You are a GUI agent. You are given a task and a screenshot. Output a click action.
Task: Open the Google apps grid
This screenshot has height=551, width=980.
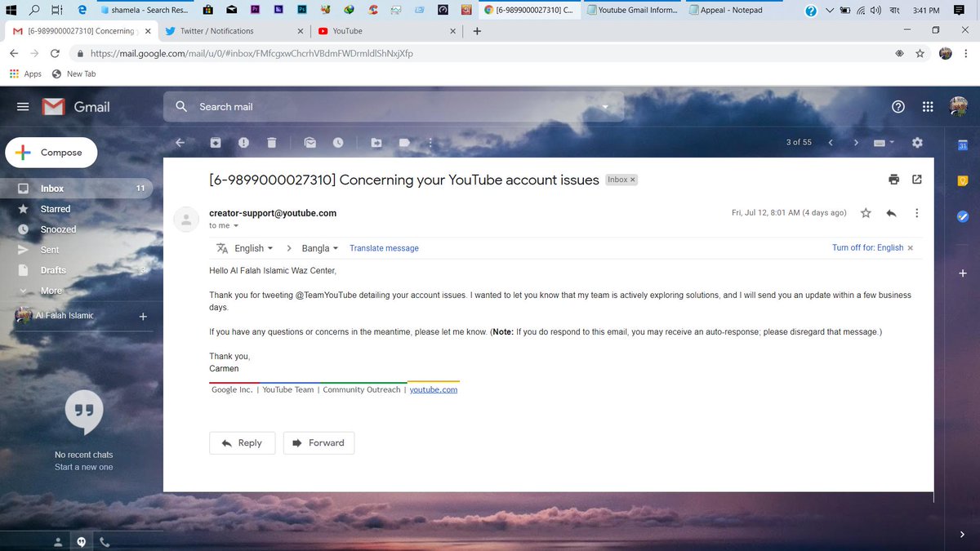(x=928, y=107)
